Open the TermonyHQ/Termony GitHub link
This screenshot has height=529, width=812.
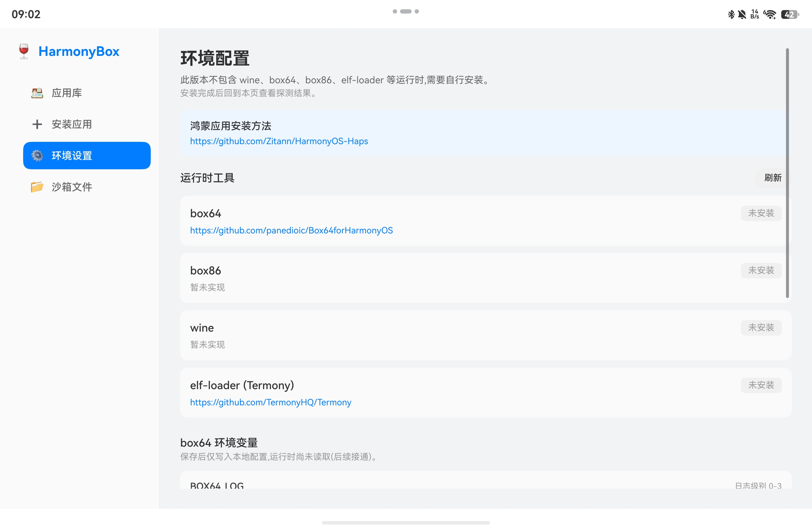point(270,402)
